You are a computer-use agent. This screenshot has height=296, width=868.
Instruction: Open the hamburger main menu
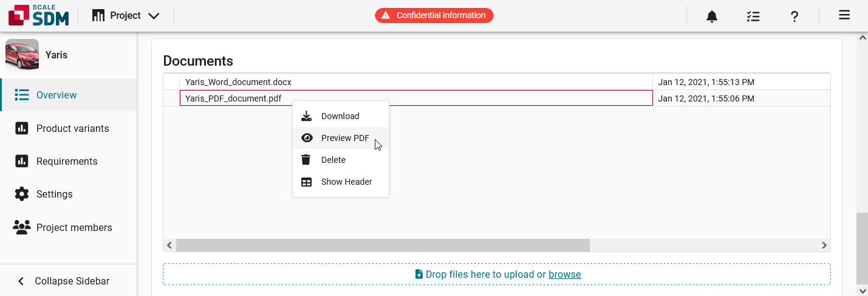coord(844,15)
